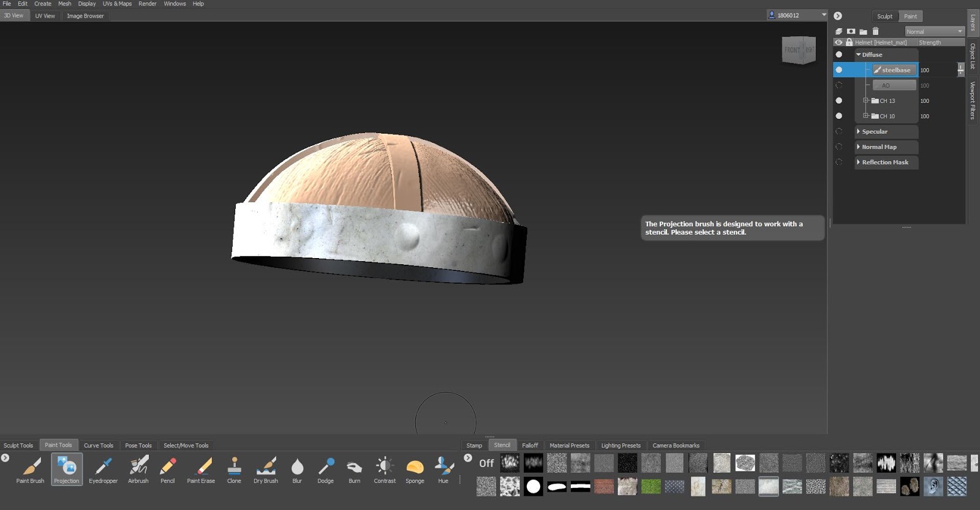Show the hidden AO layer
Viewport: 980px width, 510px height.
point(839,85)
